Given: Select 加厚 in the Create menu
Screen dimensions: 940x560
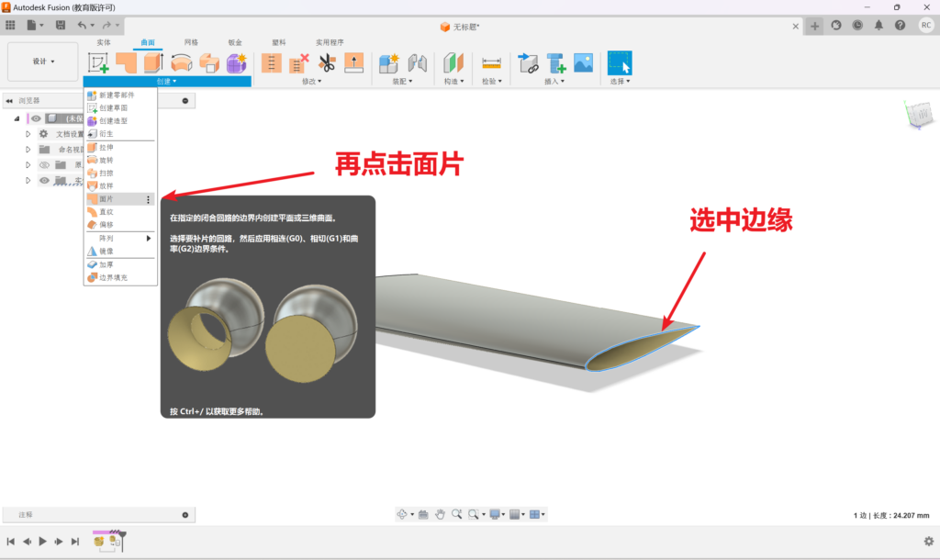Looking at the screenshot, I should pos(106,264).
